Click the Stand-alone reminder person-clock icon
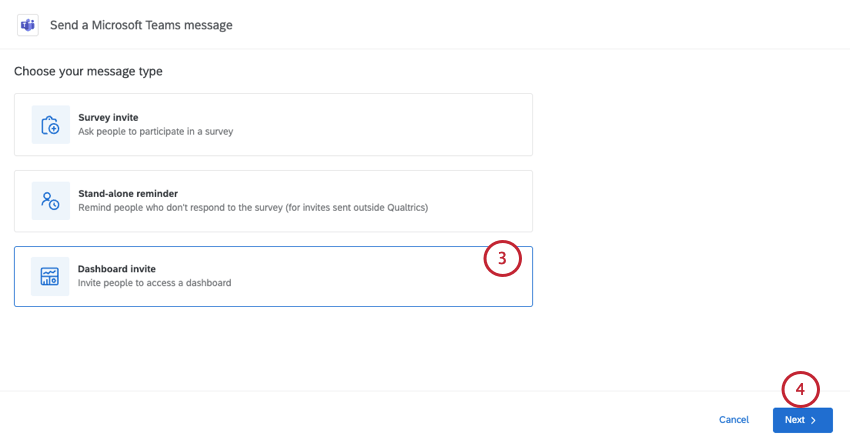Viewport: 850px width, 446px height. 50,201
